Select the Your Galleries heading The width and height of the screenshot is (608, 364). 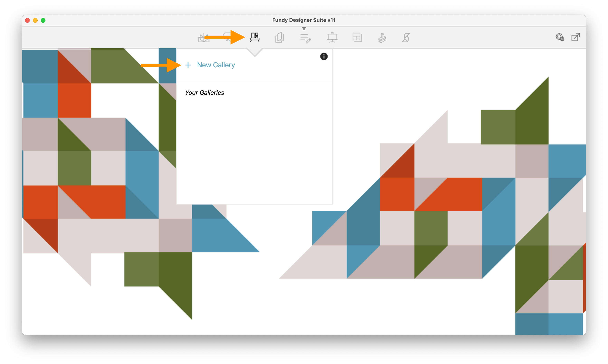pyautogui.click(x=204, y=93)
